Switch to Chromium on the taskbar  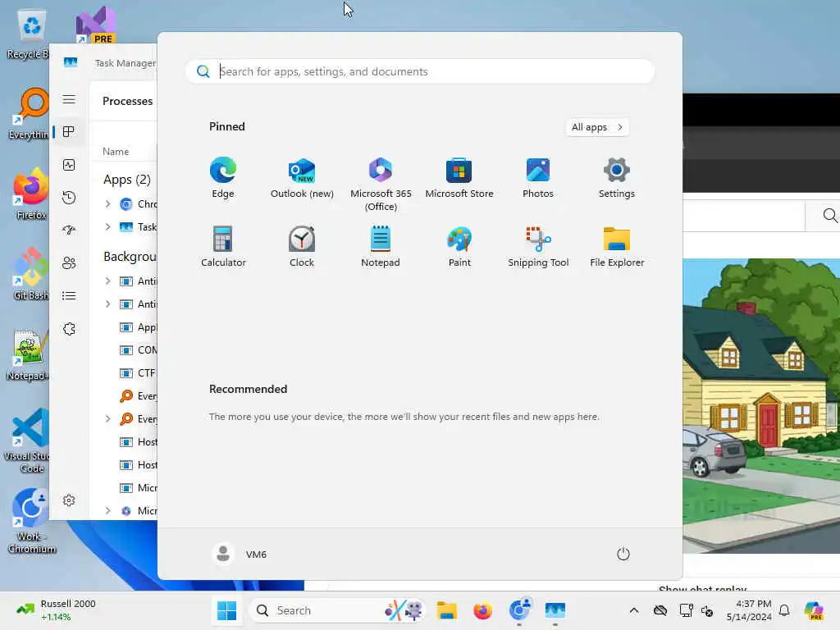pyautogui.click(x=519, y=610)
